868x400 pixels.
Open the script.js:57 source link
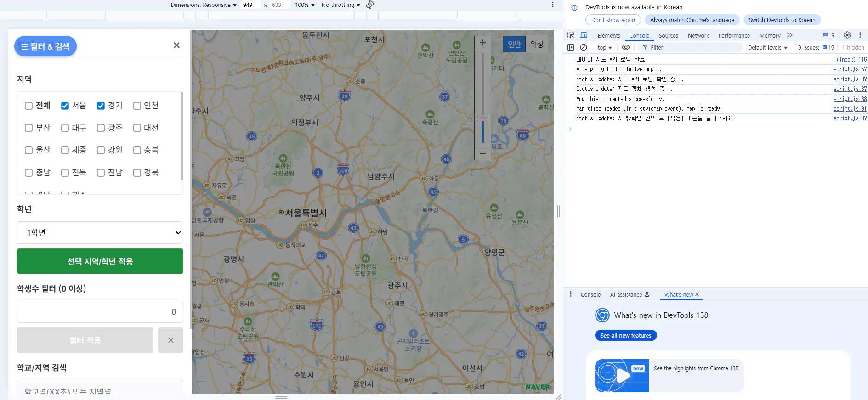850,69
